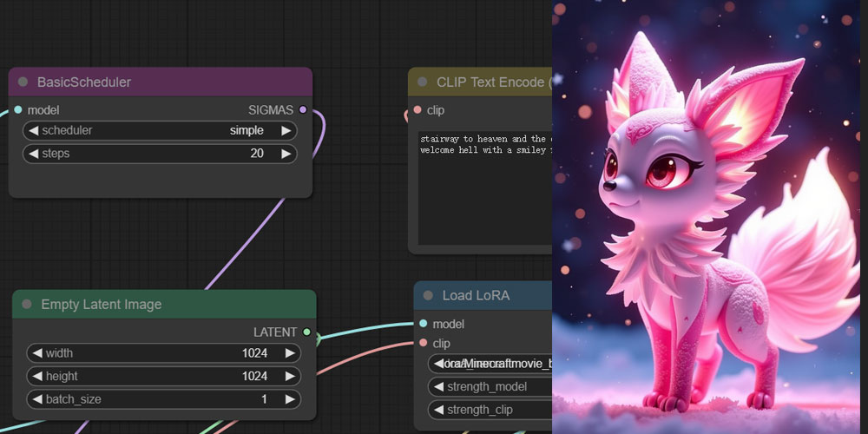Click inside the prompt text box

[485, 188]
